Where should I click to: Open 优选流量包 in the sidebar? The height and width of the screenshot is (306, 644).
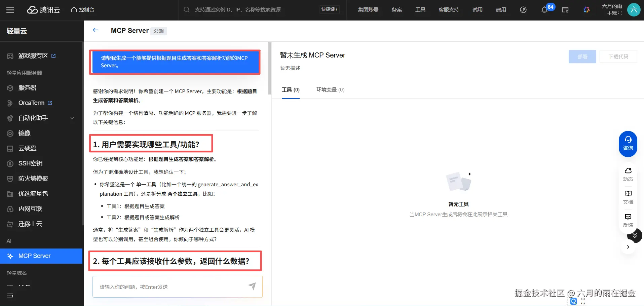pyautogui.click(x=33, y=194)
